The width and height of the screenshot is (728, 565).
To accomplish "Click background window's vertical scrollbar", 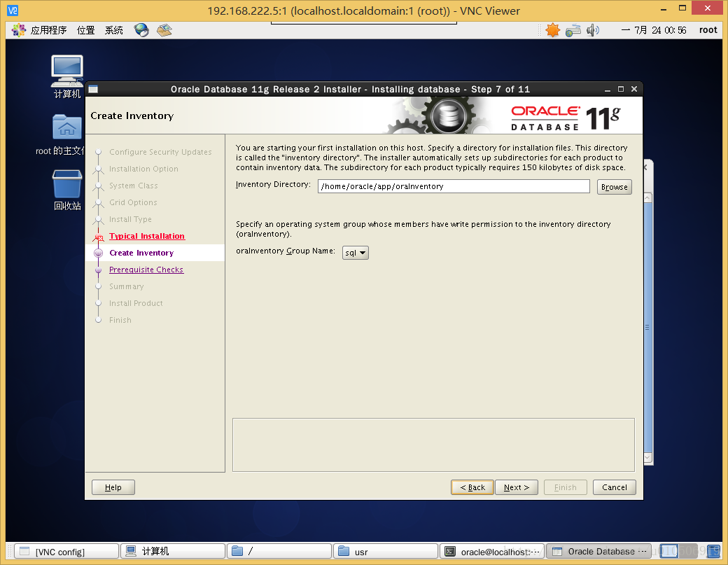I will [648, 327].
